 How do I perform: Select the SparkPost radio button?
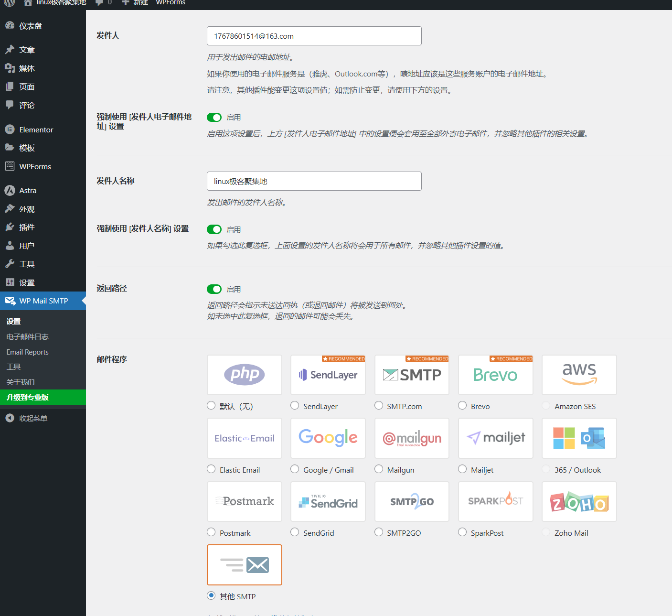tap(462, 532)
